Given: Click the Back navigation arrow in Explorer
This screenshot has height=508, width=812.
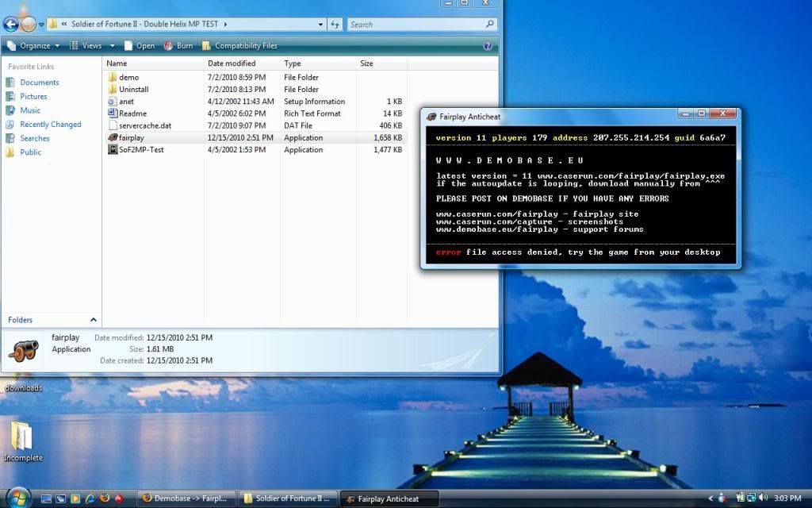Looking at the screenshot, I should 11,25.
